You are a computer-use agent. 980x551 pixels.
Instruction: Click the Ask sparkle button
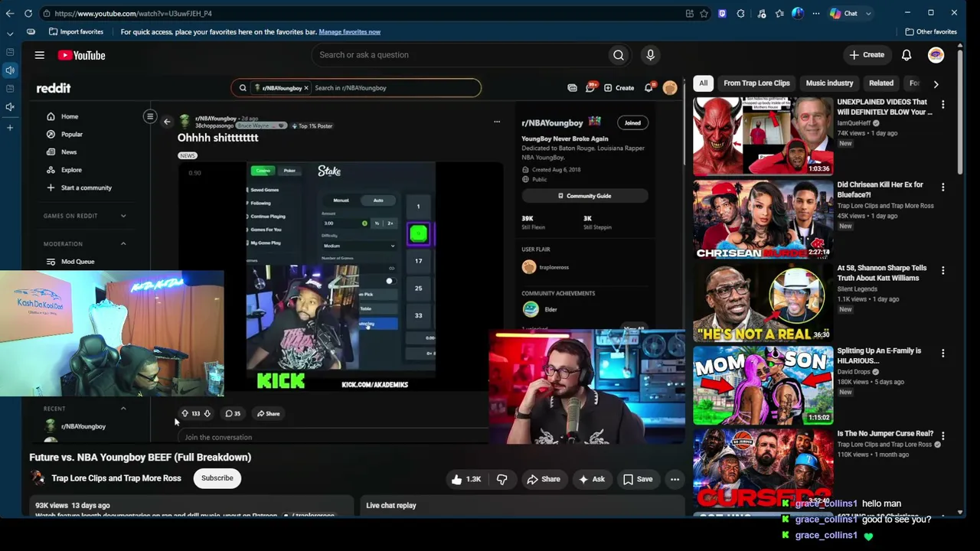click(592, 479)
